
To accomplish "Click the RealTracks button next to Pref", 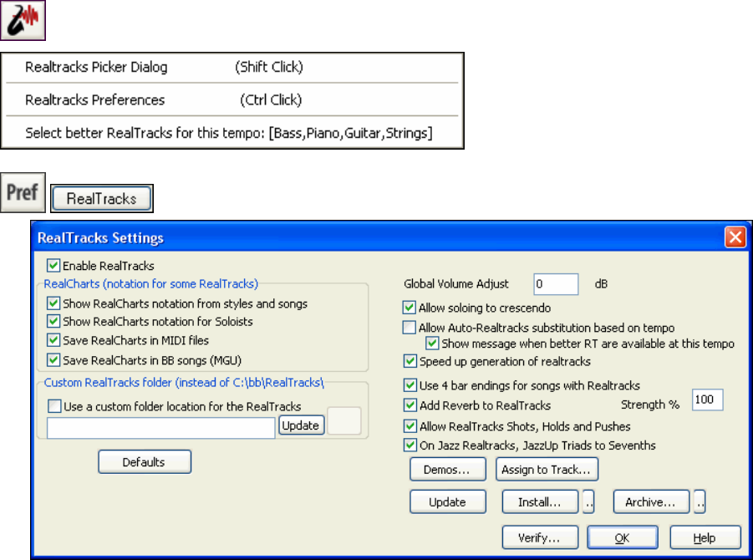I will (x=102, y=198).
